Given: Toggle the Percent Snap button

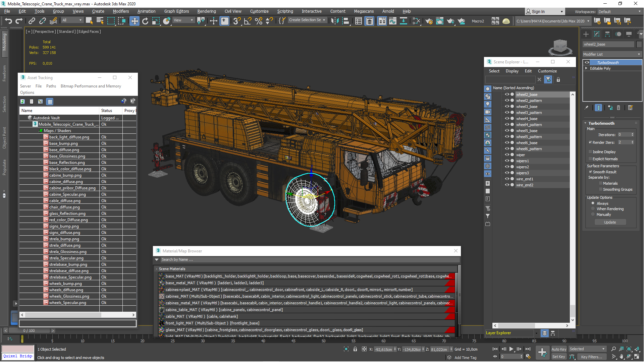Looking at the screenshot, I should coord(259,21).
